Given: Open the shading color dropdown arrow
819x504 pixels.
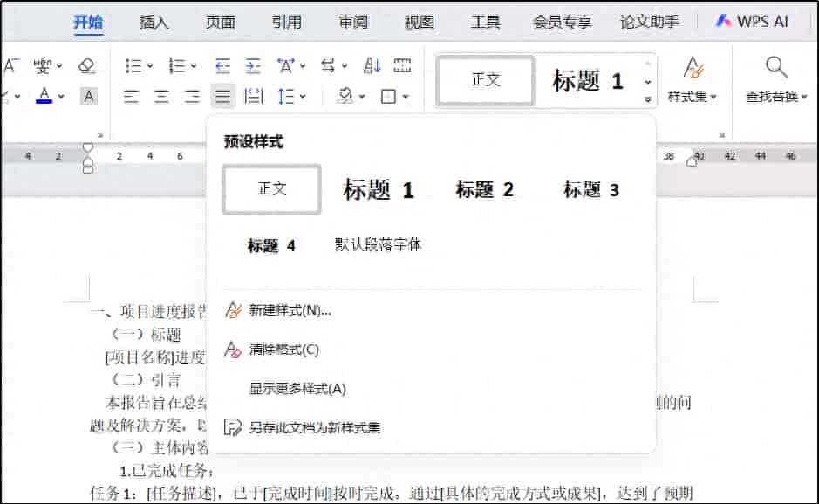Looking at the screenshot, I should coord(362,97).
